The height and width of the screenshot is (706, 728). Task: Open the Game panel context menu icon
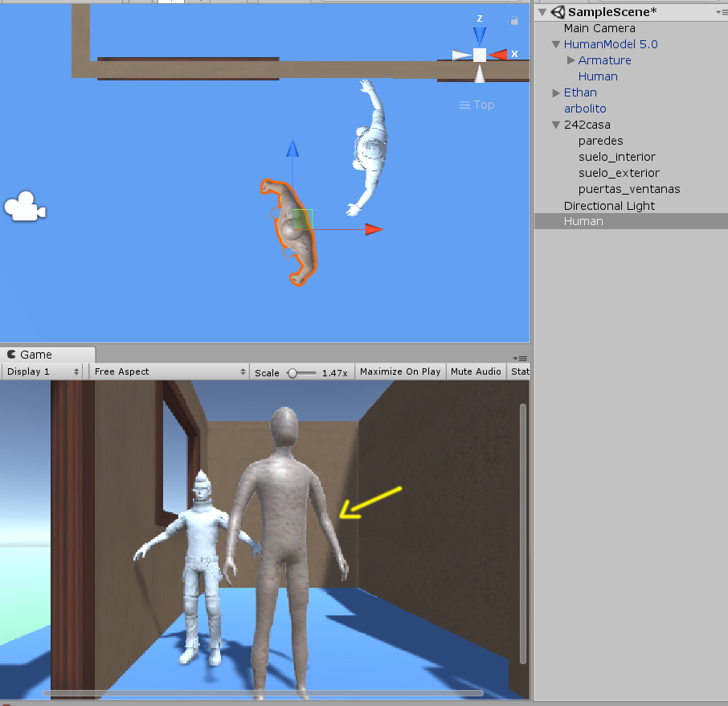click(520, 358)
